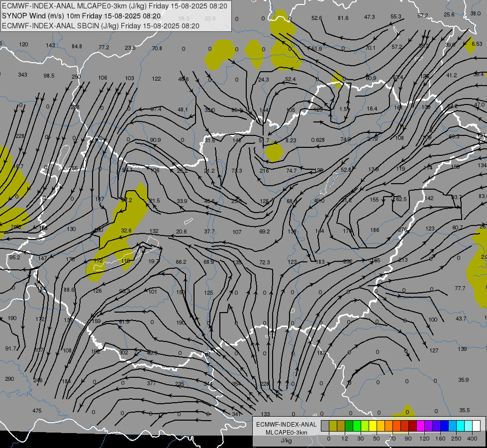Click the yellow legend color swatch
This screenshot has width=487, height=448.
click(373, 426)
